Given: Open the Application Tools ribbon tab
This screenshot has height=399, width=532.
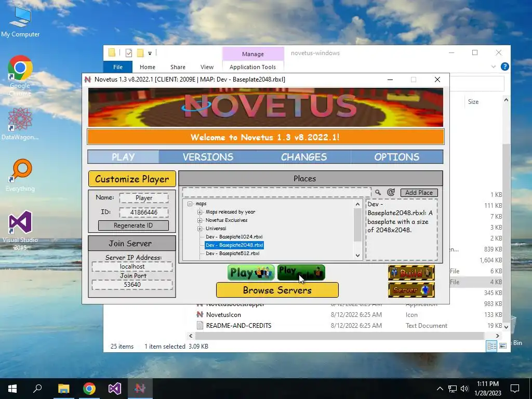Looking at the screenshot, I should (x=253, y=67).
